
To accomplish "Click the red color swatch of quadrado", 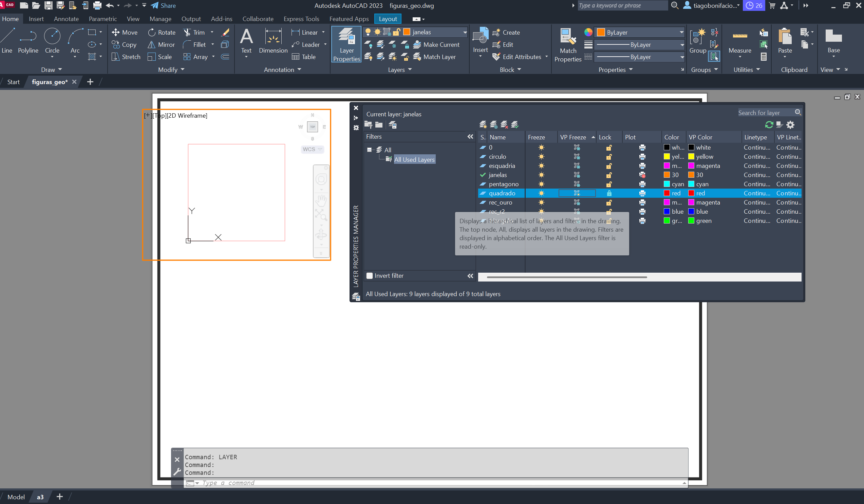I will tap(666, 193).
